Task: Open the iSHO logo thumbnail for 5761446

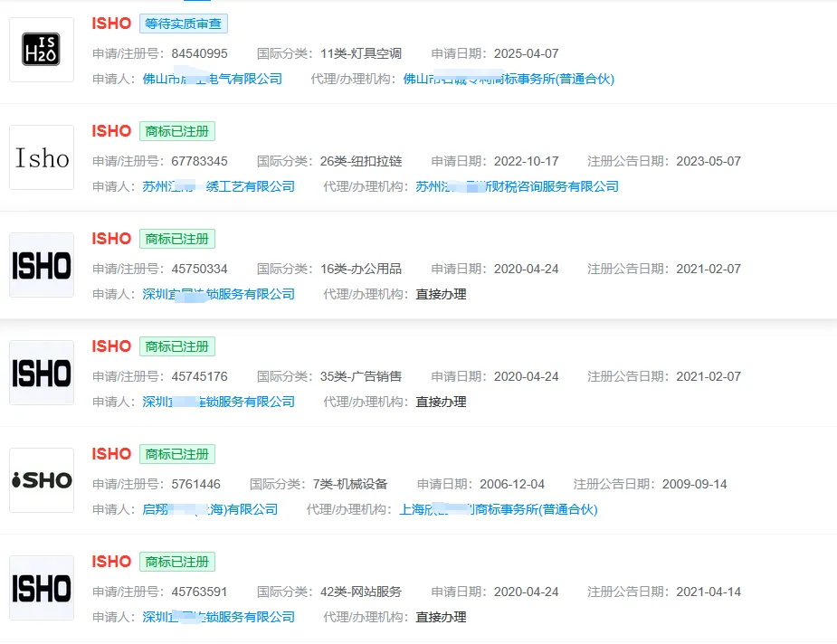Action: 42,480
